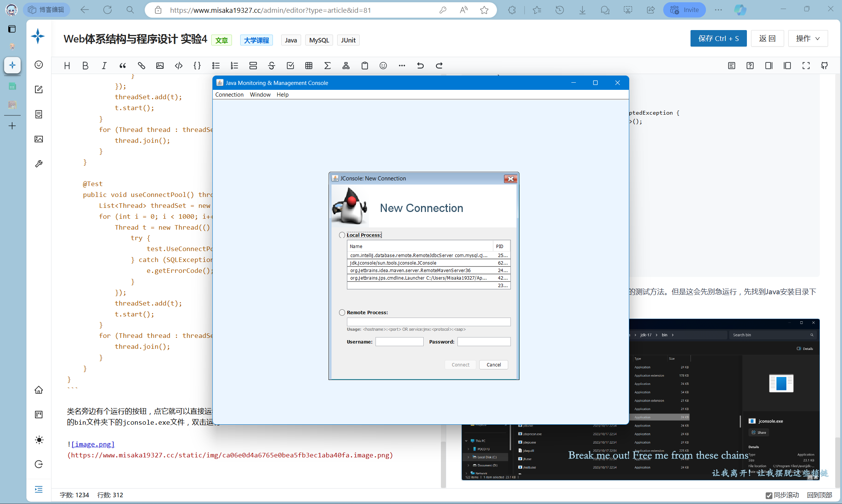Click Invite button in browser toolbar
Viewport: 842px width, 504px height.
tap(685, 10)
